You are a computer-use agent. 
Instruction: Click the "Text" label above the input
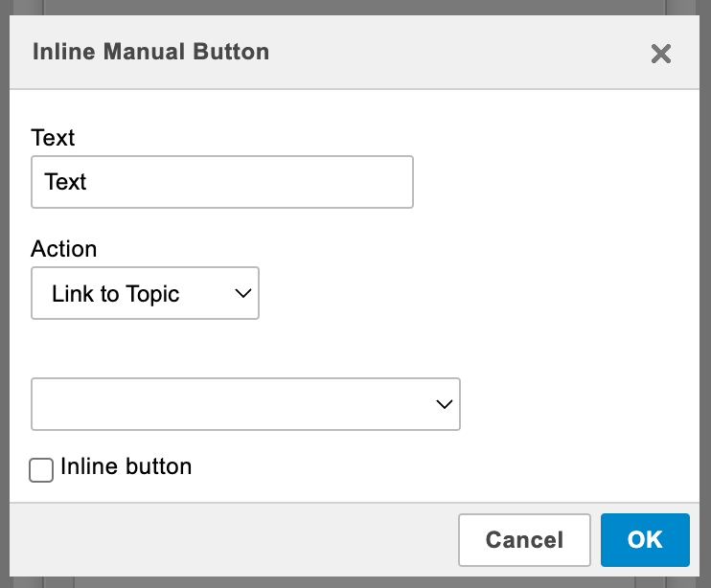point(53,138)
